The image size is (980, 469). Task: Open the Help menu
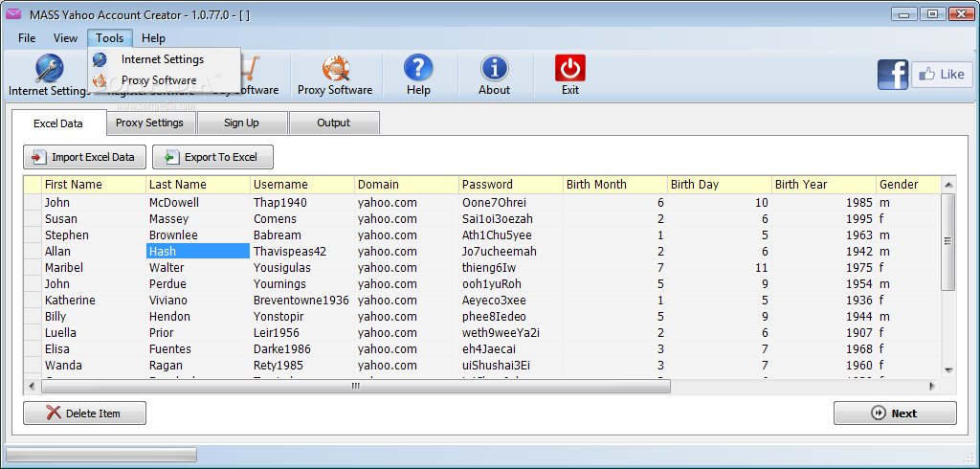154,38
